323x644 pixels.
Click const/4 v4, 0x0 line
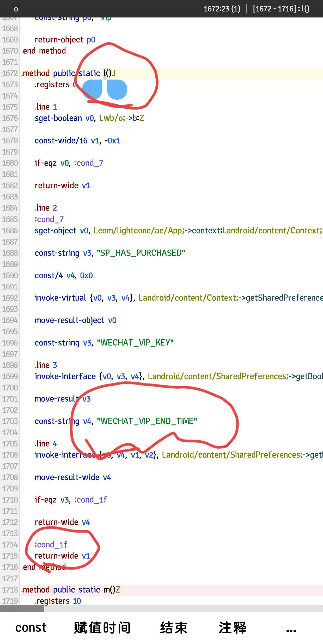coord(64,275)
